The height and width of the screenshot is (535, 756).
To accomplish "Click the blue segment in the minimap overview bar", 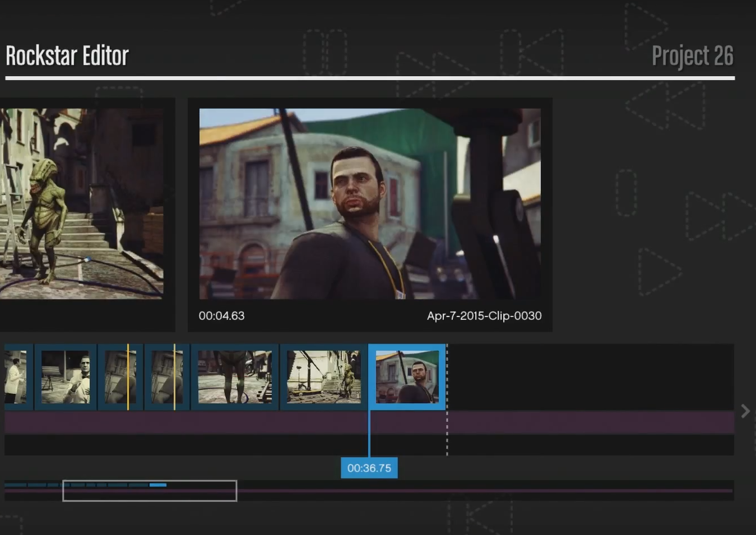I will pos(159,485).
